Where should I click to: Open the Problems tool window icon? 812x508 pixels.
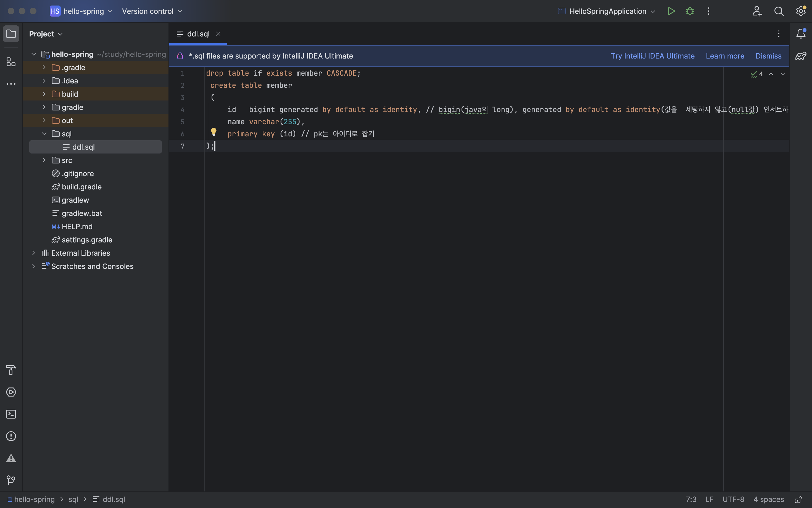click(11, 436)
